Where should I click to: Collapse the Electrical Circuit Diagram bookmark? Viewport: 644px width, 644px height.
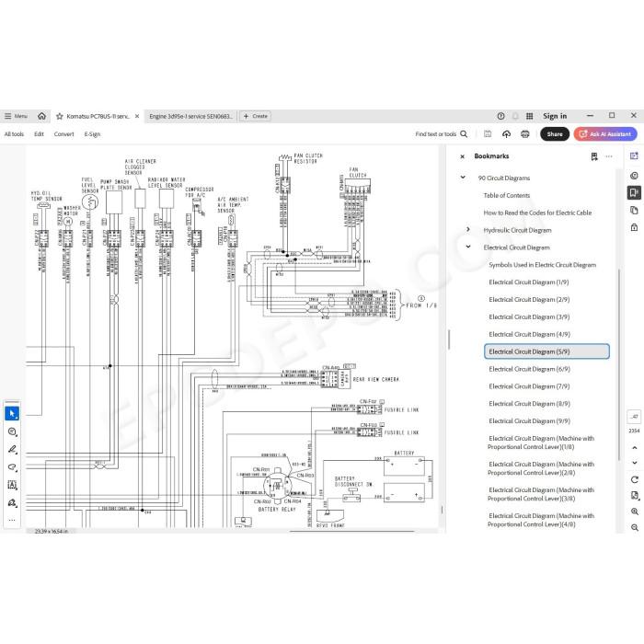click(x=468, y=247)
